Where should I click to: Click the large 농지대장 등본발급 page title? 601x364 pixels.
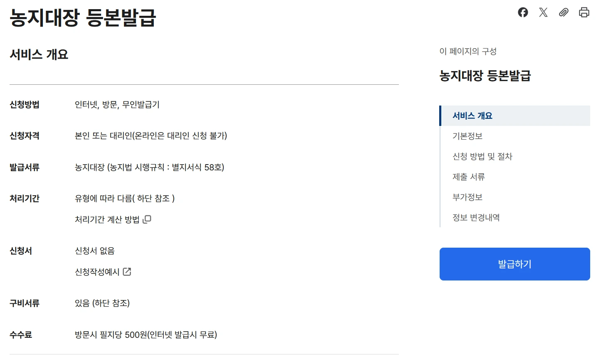point(83,18)
